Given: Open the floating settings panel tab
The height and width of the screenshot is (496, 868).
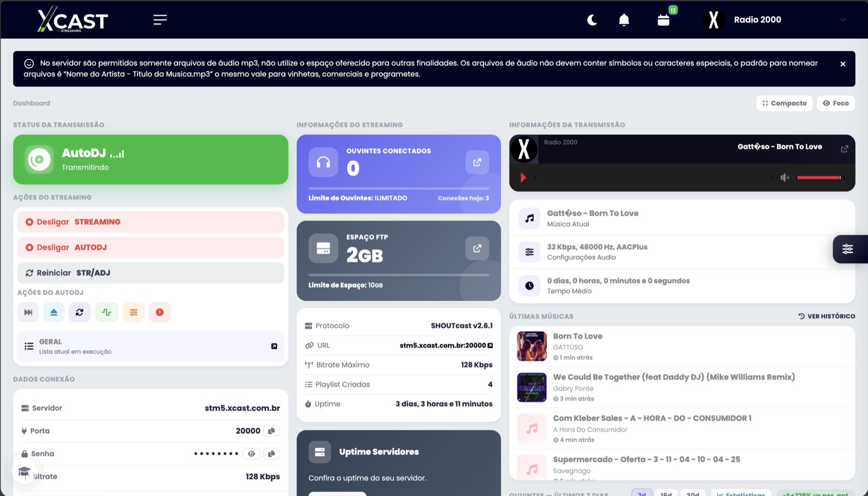Looking at the screenshot, I should 849,249.
